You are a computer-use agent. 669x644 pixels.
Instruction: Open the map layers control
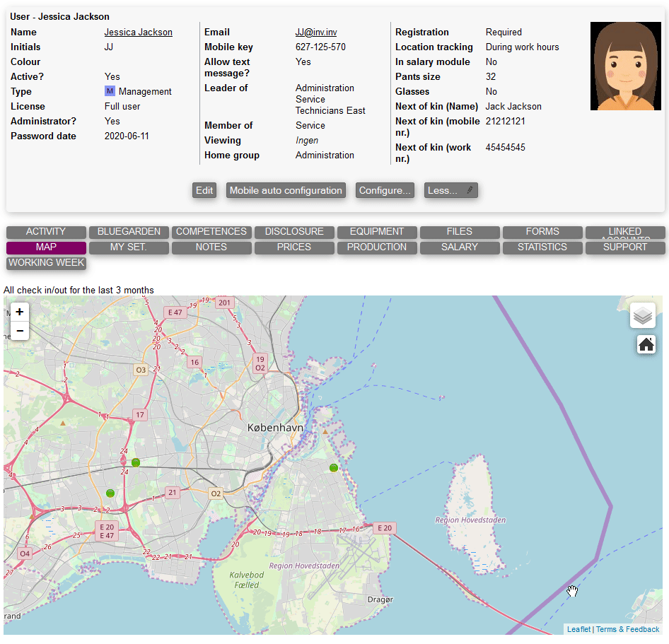[642, 315]
